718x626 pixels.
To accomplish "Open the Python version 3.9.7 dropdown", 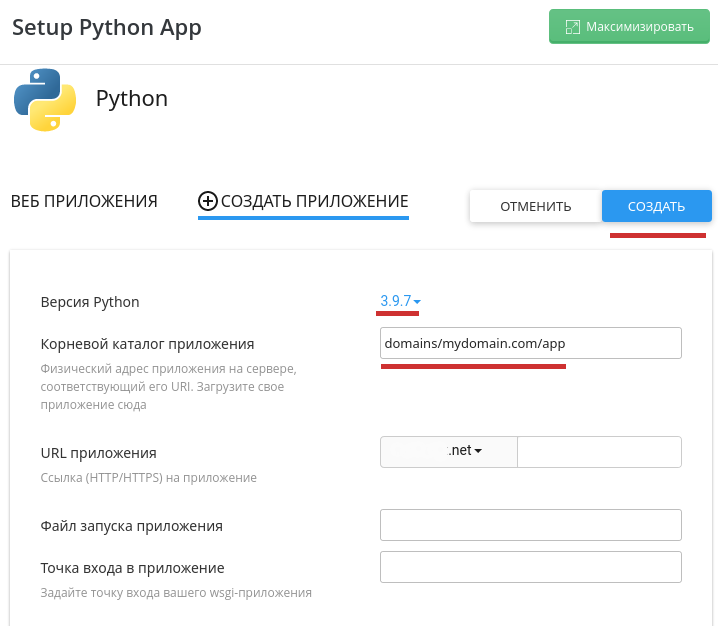I will tap(400, 301).
